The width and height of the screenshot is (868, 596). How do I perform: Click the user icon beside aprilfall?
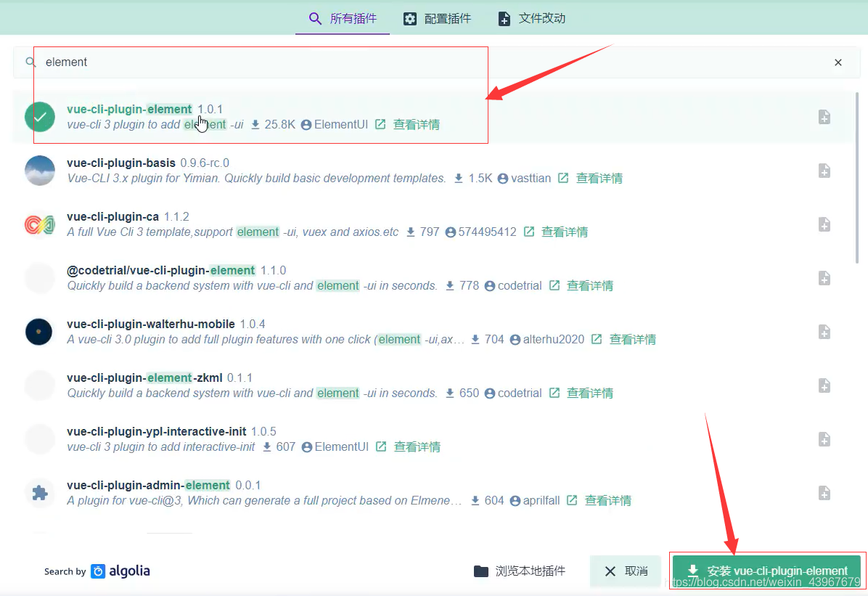[515, 501]
